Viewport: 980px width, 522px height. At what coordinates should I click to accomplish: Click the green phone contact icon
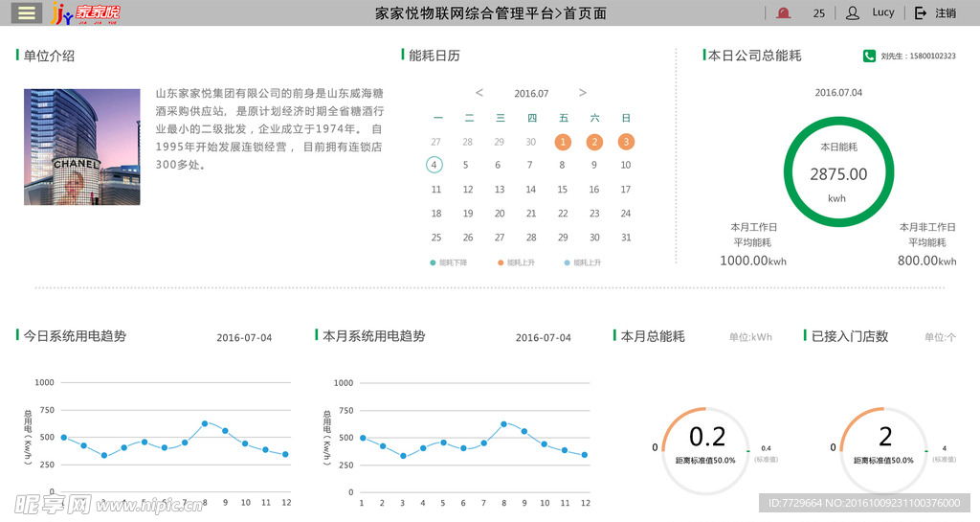pyautogui.click(x=869, y=56)
